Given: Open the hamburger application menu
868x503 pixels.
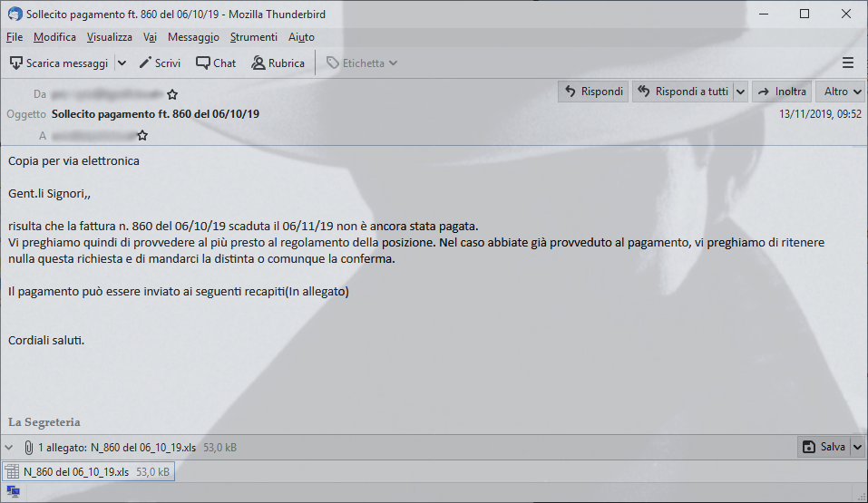Looking at the screenshot, I should pyautogui.click(x=847, y=63).
